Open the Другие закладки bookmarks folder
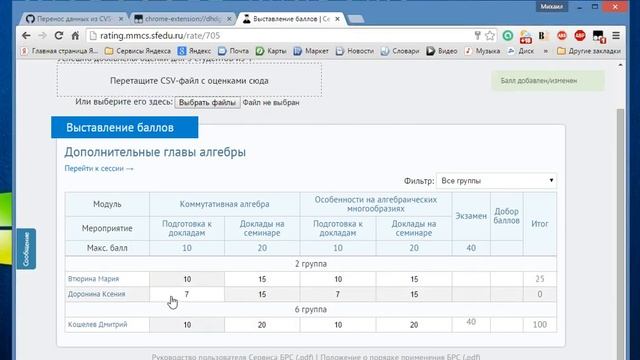The height and width of the screenshot is (360, 640). tap(589, 51)
